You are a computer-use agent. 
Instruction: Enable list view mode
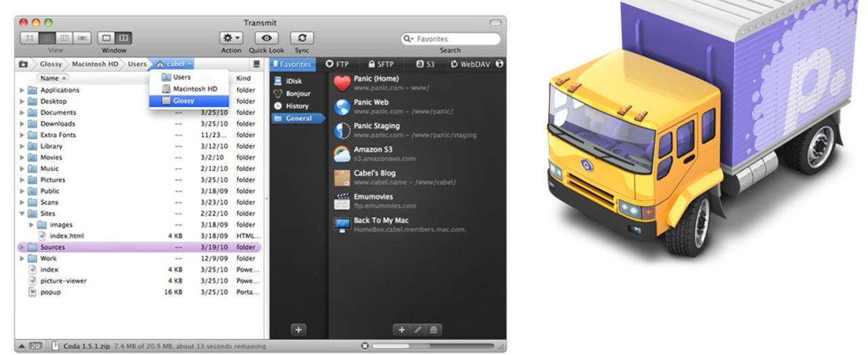[47, 39]
